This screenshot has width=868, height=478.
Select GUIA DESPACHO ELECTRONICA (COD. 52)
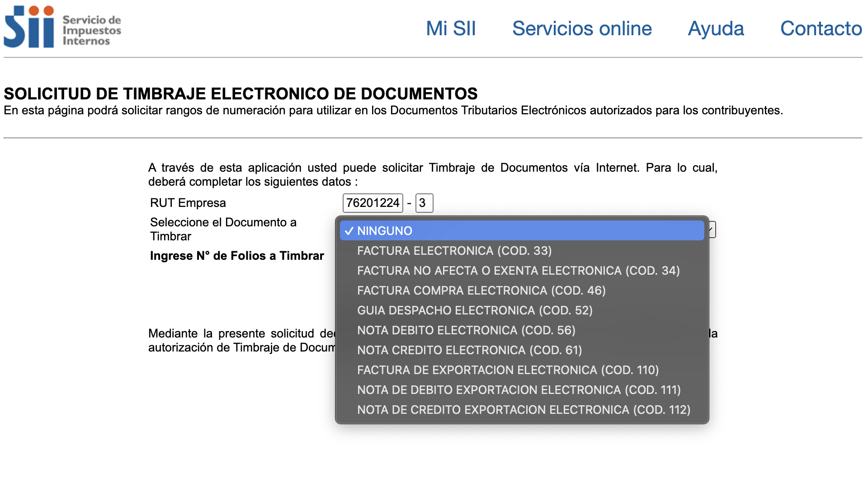click(522, 310)
